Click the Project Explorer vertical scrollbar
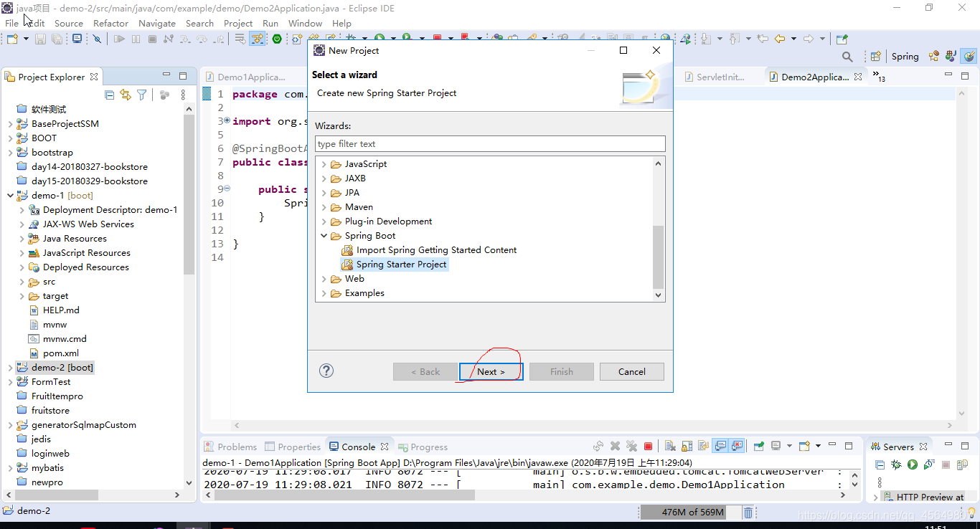The width and height of the screenshot is (980, 529). pyautogui.click(x=189, y=194)
